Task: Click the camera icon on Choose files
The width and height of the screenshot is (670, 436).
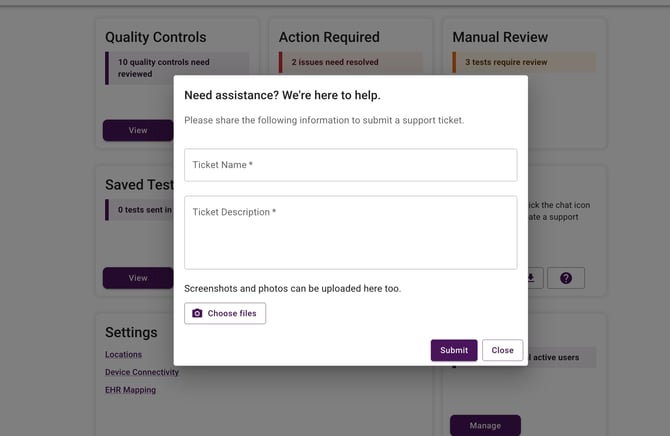Action: 197,313
